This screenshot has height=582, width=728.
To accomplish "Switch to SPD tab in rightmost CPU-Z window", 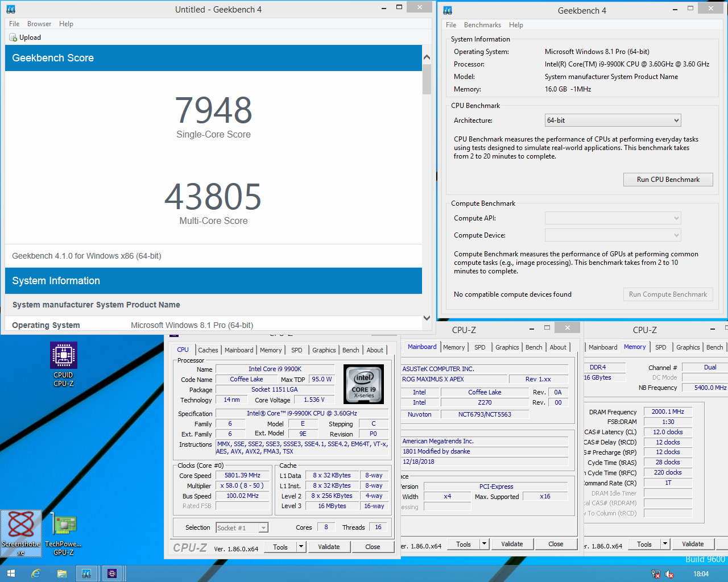I will click(x=661, y=347).
